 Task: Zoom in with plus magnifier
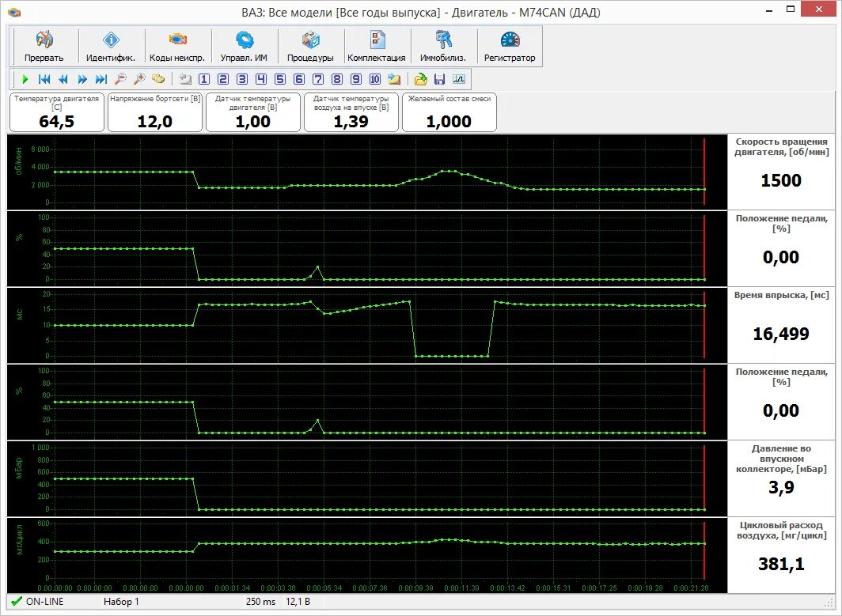click(x=139, y=79)
